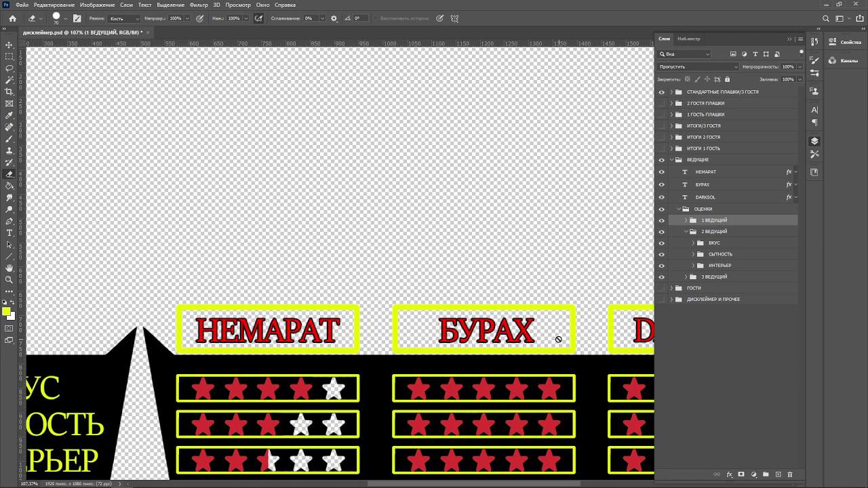Image resolution: width=868 pixels, height=488 pixels.
Task: Select the History Brush tool
Action: click(x=9, y=162)
